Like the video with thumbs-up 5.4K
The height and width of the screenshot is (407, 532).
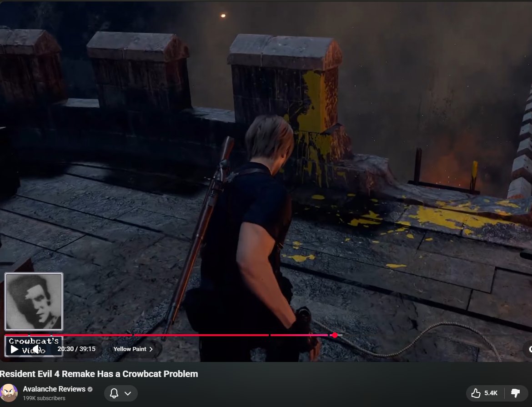click(x=484, y=393)
